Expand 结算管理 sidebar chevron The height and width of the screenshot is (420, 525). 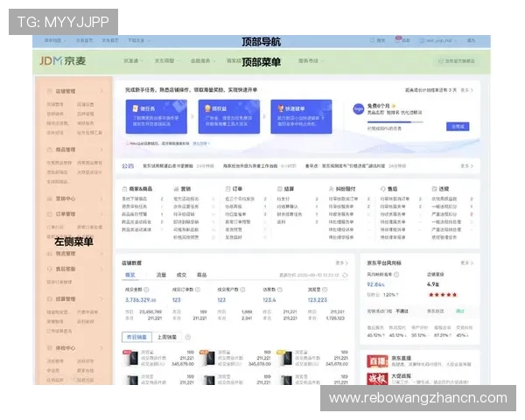click(101, 298)
